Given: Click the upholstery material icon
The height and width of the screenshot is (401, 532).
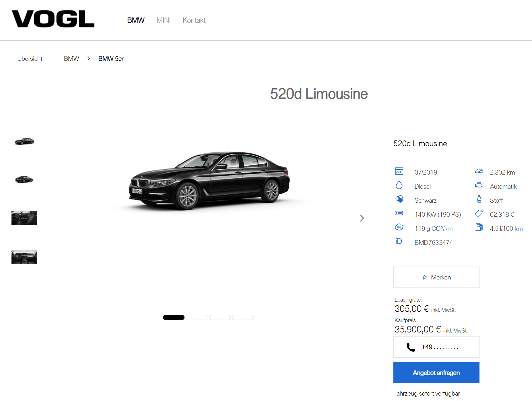Looking at the screenshot, I should pos(479,199).
